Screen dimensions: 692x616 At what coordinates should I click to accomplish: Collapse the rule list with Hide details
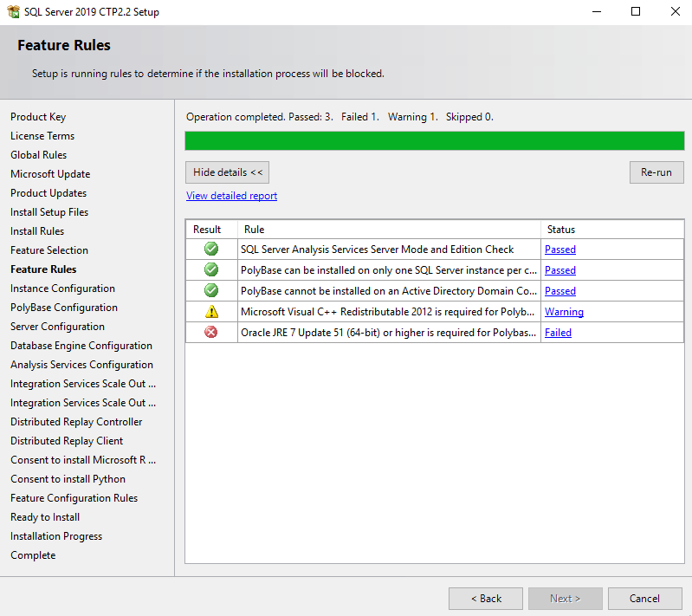(x=227, y=172)
